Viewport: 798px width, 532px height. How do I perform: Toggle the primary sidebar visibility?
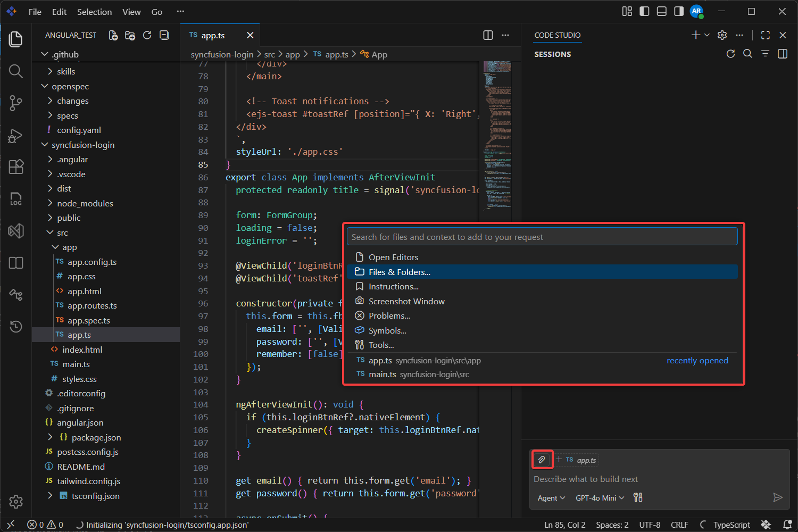tap(644, 11)
